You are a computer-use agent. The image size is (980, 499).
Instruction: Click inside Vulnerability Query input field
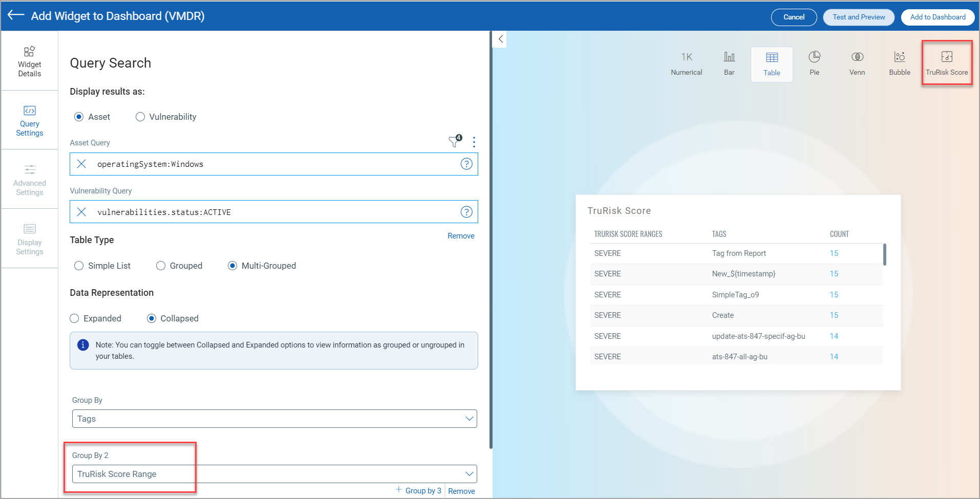[x=274, y=212]
